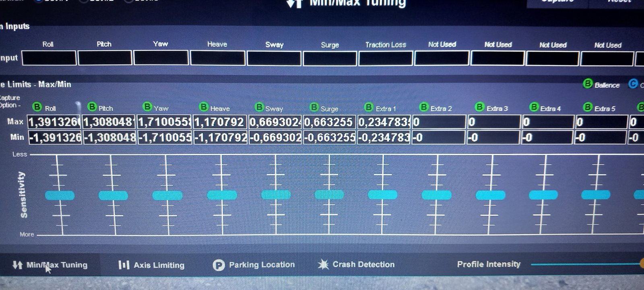Click the Pitch input box in the Inputs row
This screenshot has height=290, width=644.
[105, 58]
